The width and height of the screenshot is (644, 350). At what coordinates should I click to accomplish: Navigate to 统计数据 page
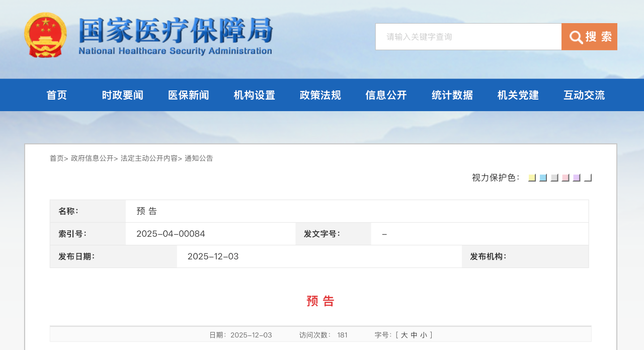coord(452,95)
